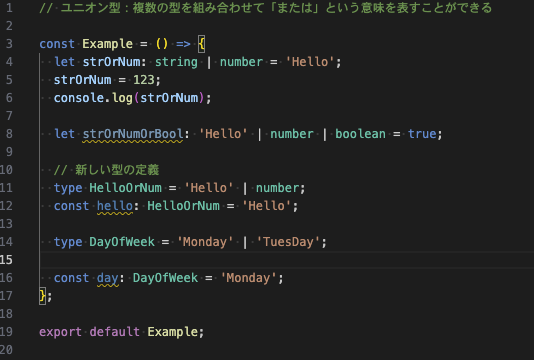
Task: Click line number 3 in the gutter
Action: coord(9,44)
